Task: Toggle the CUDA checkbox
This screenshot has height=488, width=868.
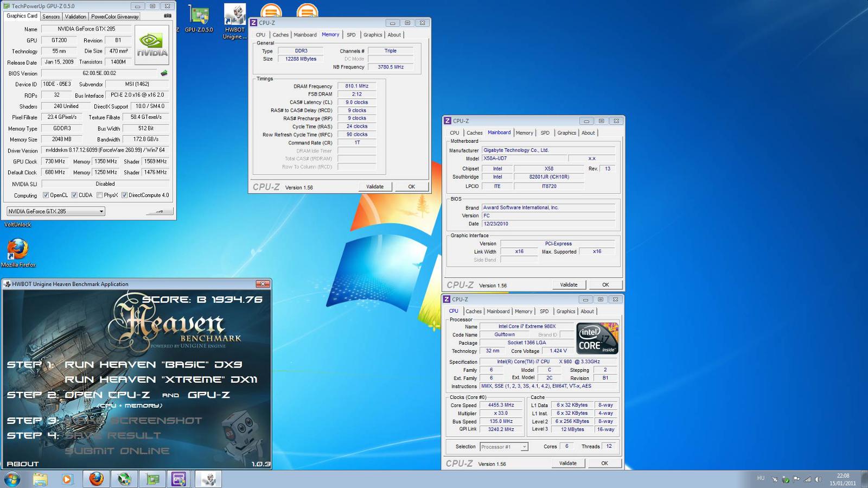Action: click(74, 195)
